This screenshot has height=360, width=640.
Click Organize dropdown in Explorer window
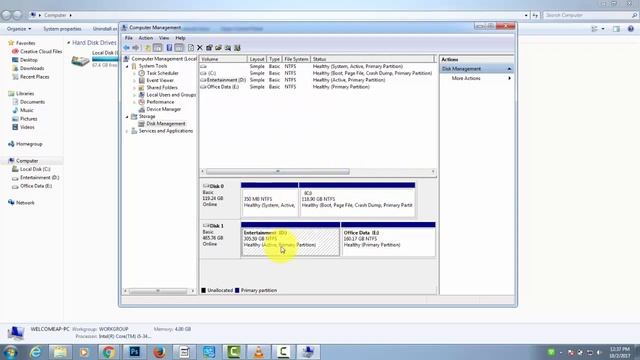(19, 29)
